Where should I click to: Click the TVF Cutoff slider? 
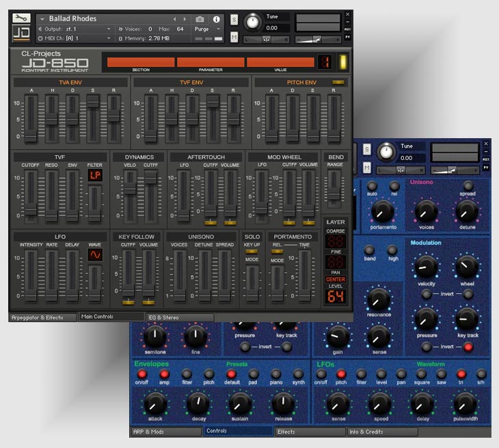click(31, 197)
